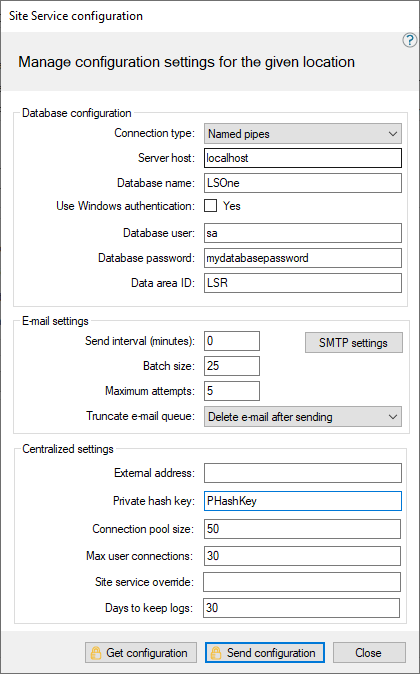Screen dimensions: 420x674
Task: Focus the Private hash key field
Action: tap(303, 501)
